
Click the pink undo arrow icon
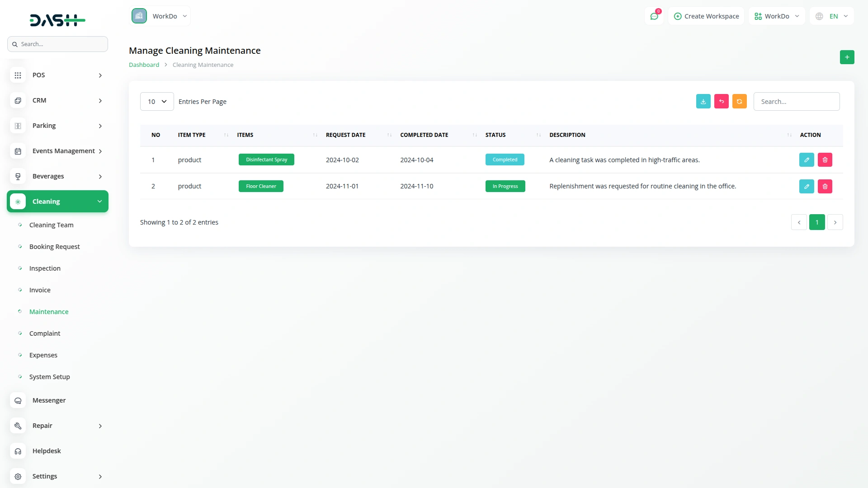click(x=721, y=102)
